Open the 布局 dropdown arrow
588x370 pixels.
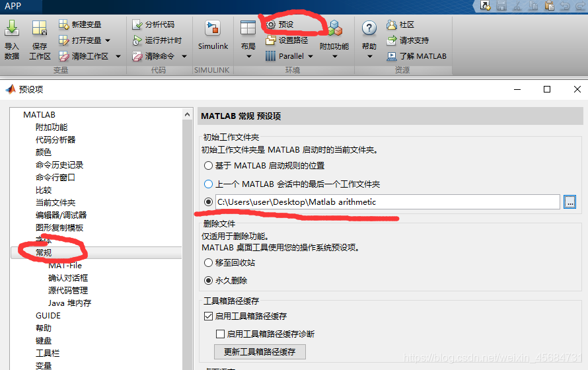click(x=248, y=57)
